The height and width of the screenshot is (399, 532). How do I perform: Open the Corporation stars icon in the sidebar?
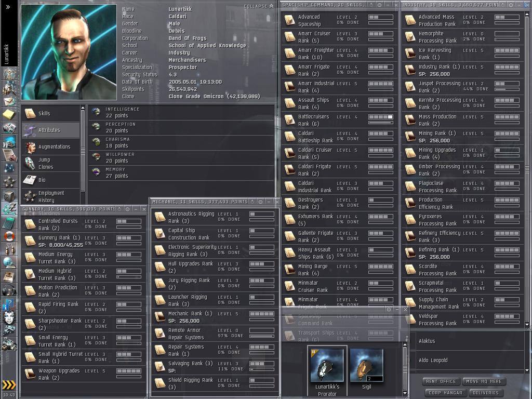click(9, 182)
